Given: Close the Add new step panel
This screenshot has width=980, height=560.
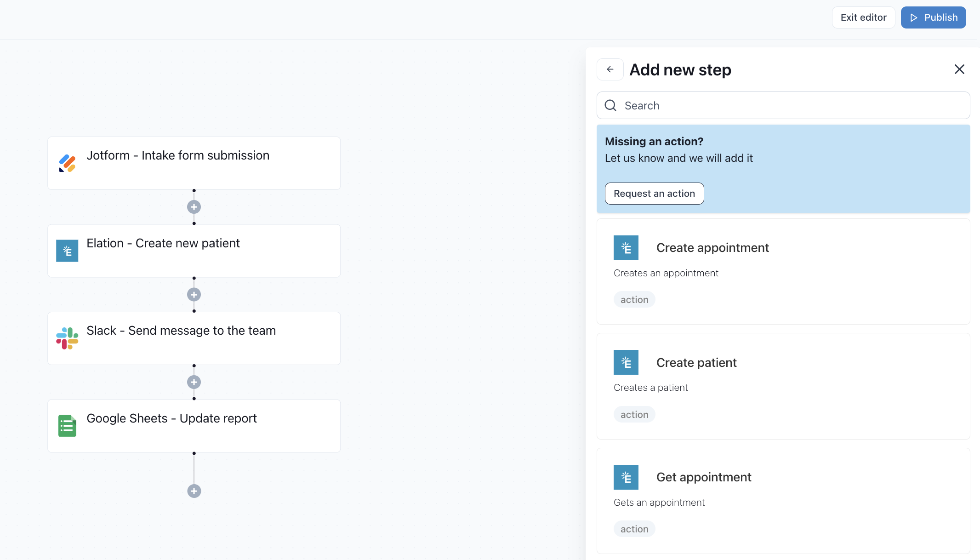Looking at the screenshot, I should [x=959, y=69].
